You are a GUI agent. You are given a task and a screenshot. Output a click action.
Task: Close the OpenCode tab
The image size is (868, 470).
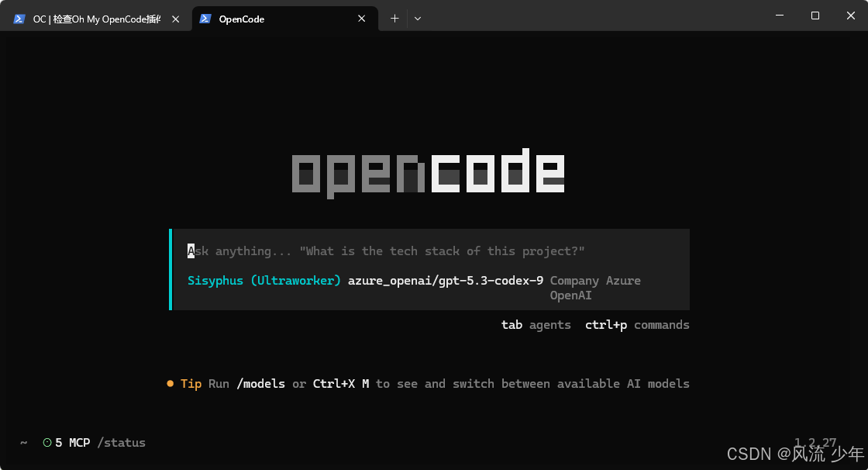[361, 19]
